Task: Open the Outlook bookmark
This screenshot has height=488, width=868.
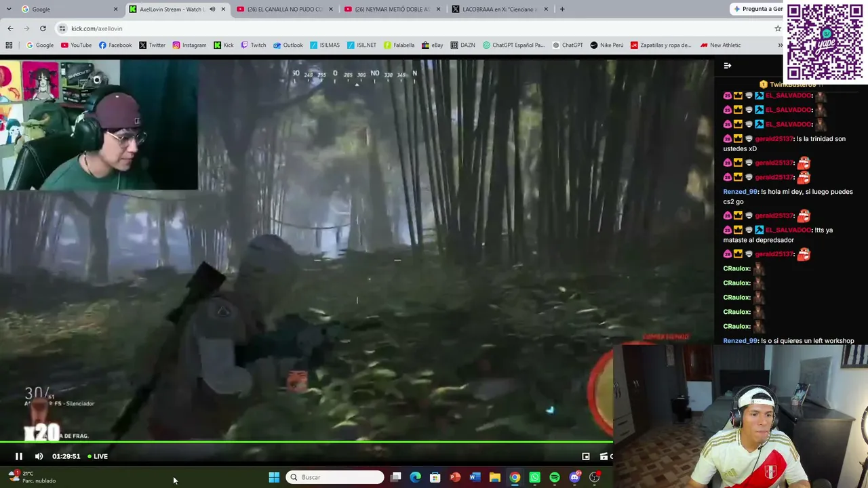Action: (x=288, y=45)
